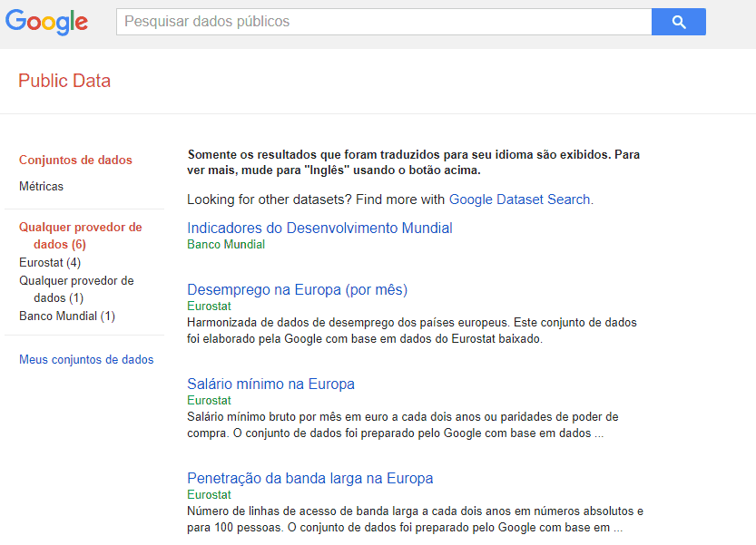756x545 pixels.
Task: Focus the Pesquisar dados públicos search field
Action: [x=384, y=22]
